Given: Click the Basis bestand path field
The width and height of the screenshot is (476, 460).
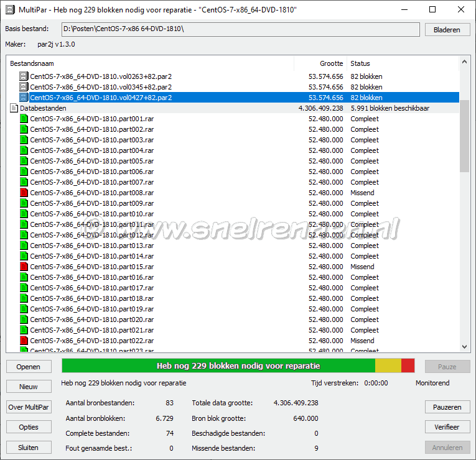Looking at the screenshot, I should (240, 29).
